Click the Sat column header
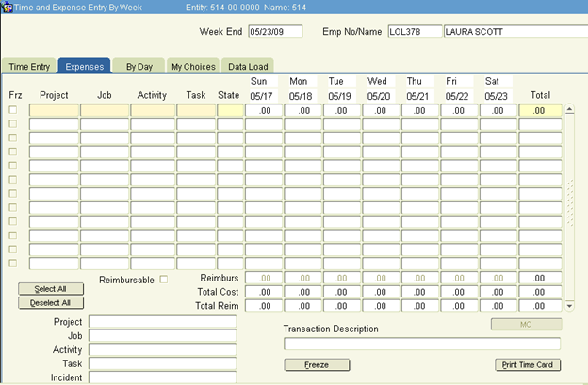This screenshot has width=588, height=385. (x=492, y=81)
